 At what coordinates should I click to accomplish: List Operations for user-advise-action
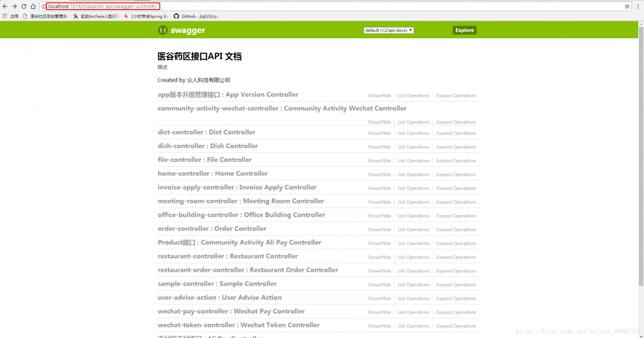414,299
